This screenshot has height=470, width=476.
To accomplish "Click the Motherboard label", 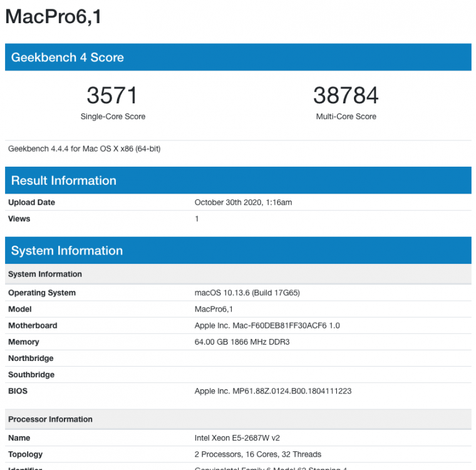I will [33, 326].
